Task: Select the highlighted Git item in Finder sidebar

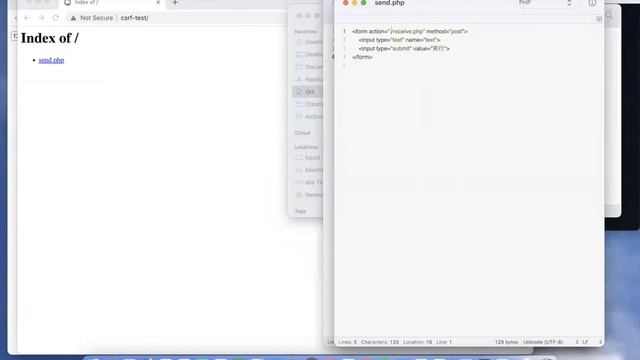Action: [307, 92]
